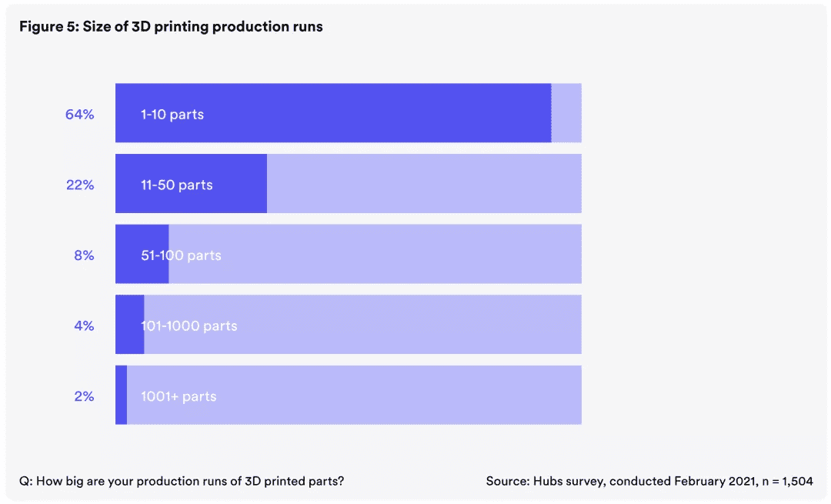Click dark filled segment of 51-100 bar
831x504 pixels.
pyautogui.click(x=142, y=254)
